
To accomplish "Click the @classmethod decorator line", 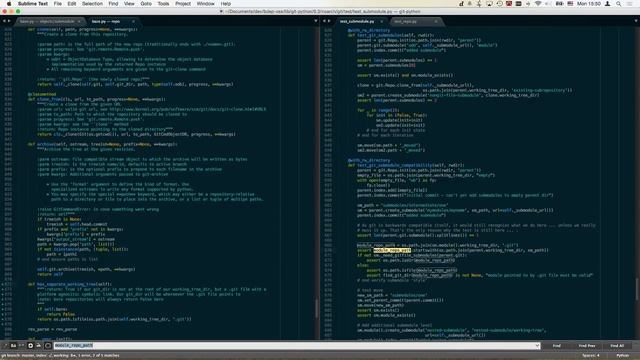I will (42, 94).
